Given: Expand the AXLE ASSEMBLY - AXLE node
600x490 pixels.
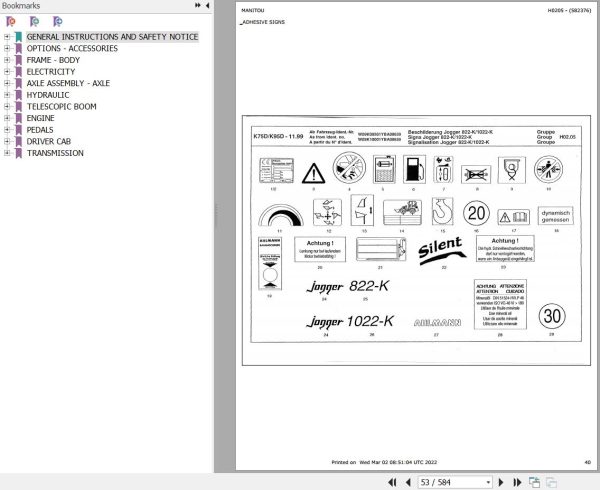Looking at the screenshot, I should [x=7, y=83].
